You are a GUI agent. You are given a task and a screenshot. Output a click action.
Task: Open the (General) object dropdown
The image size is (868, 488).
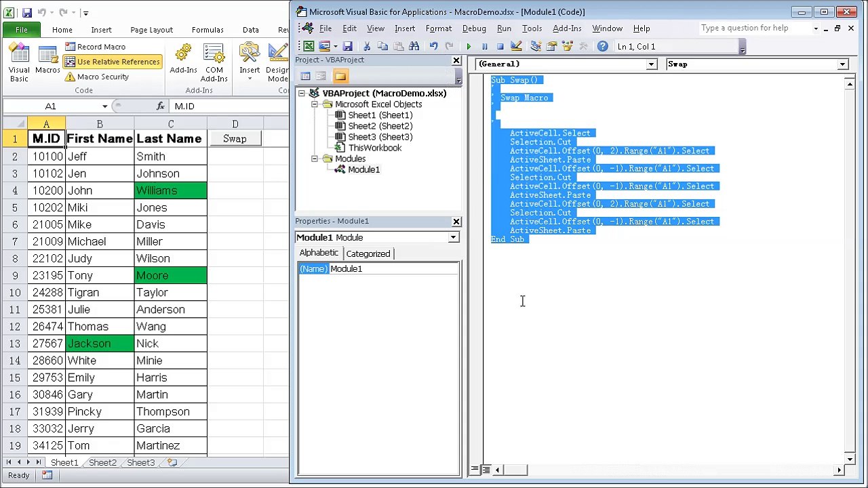click(651, 64)
